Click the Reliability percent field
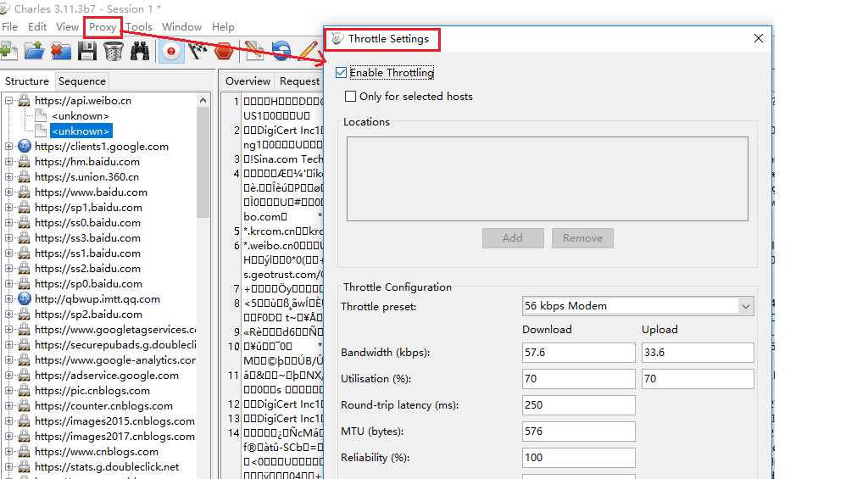The height and width of the screenshot is (479, 868). coord(578,458)
